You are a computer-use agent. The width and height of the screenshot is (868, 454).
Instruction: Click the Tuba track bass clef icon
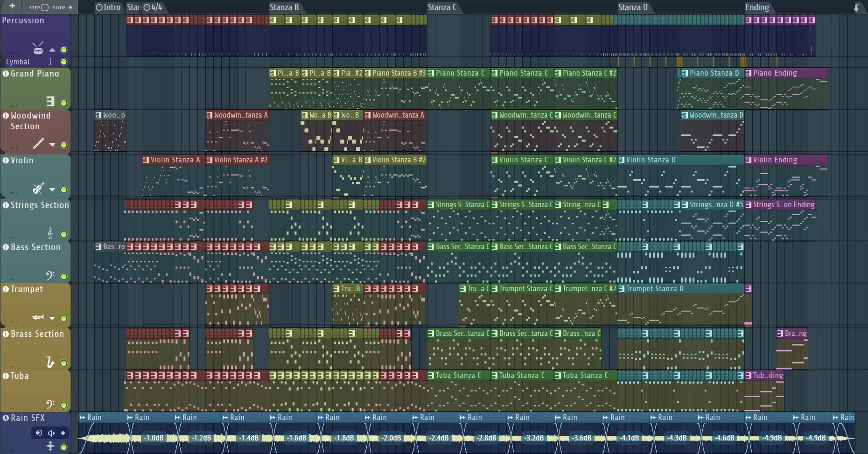coord(50,404)
